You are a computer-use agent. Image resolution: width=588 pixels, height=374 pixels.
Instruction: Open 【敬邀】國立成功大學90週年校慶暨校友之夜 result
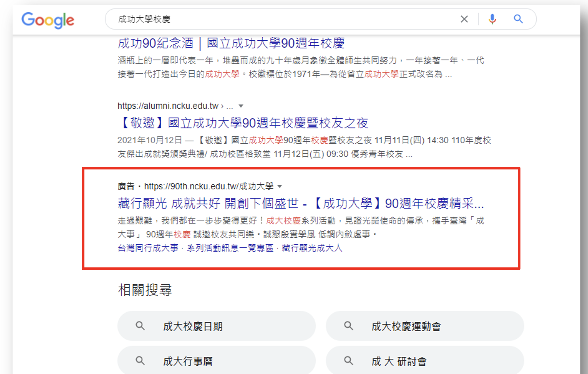243,123
